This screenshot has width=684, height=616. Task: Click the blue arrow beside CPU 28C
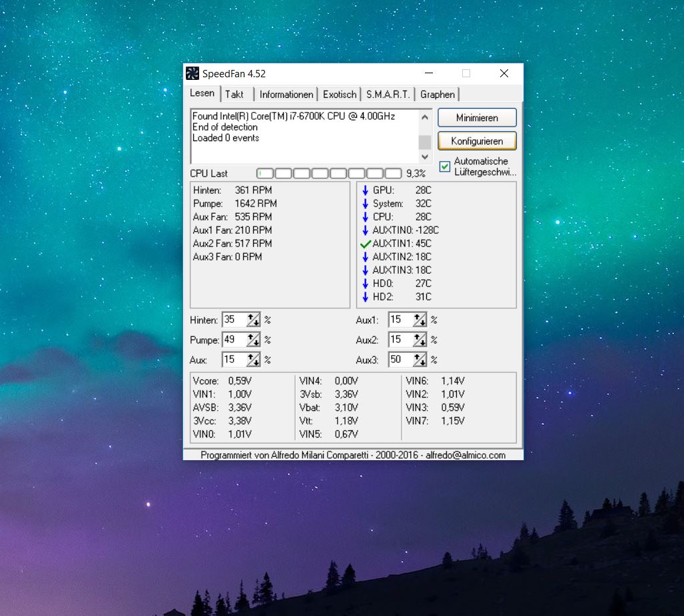pos(366,217)
